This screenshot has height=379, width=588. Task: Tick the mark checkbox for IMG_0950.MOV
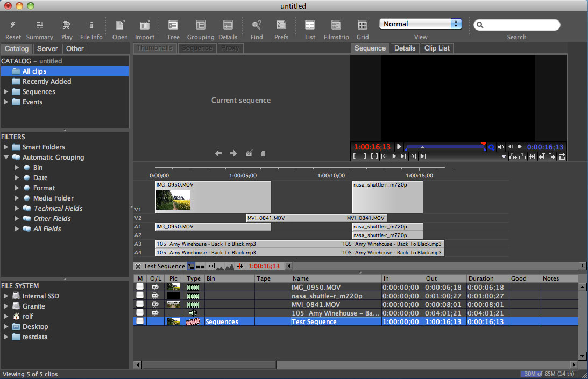[x=140, y=287]
